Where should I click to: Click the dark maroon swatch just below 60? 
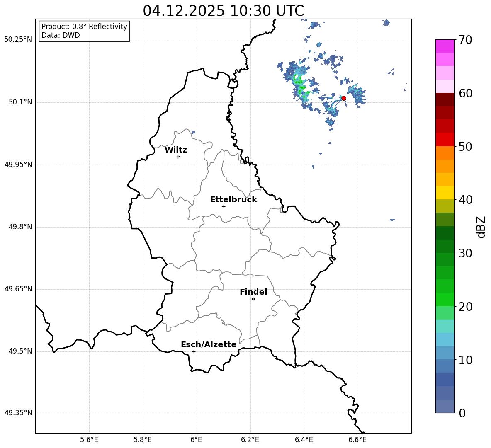tap(445, 99)
